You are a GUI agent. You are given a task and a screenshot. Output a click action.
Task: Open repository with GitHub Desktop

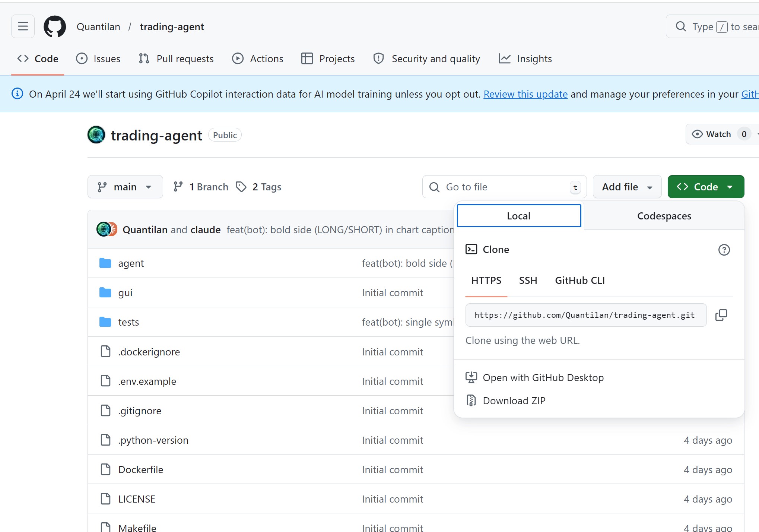(543, 377)
